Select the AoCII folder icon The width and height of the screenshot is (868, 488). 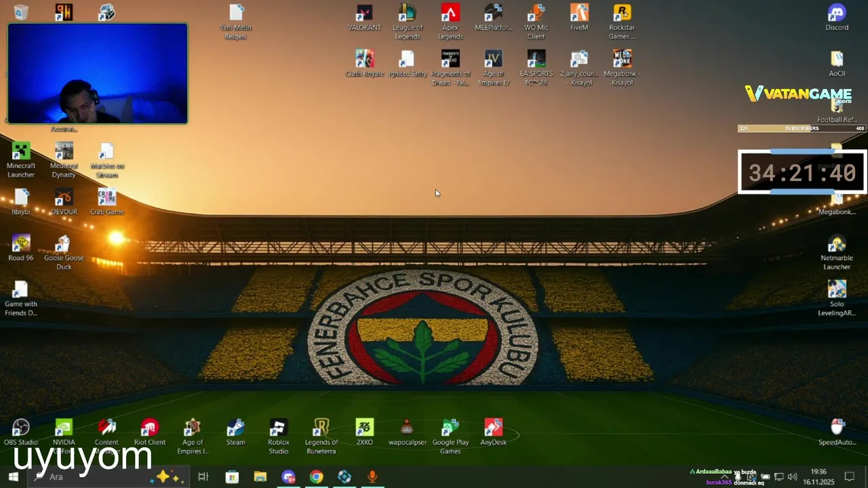[837, 64]
